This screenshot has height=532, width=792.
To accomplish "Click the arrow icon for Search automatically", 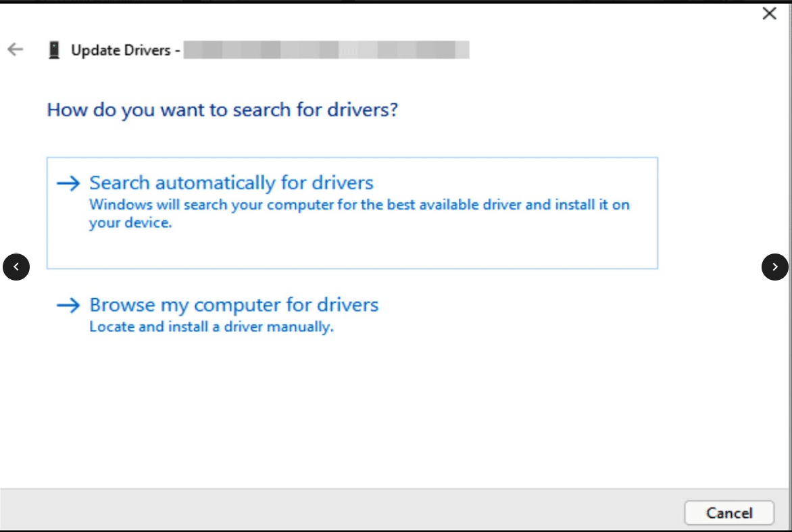I will 68,183.
